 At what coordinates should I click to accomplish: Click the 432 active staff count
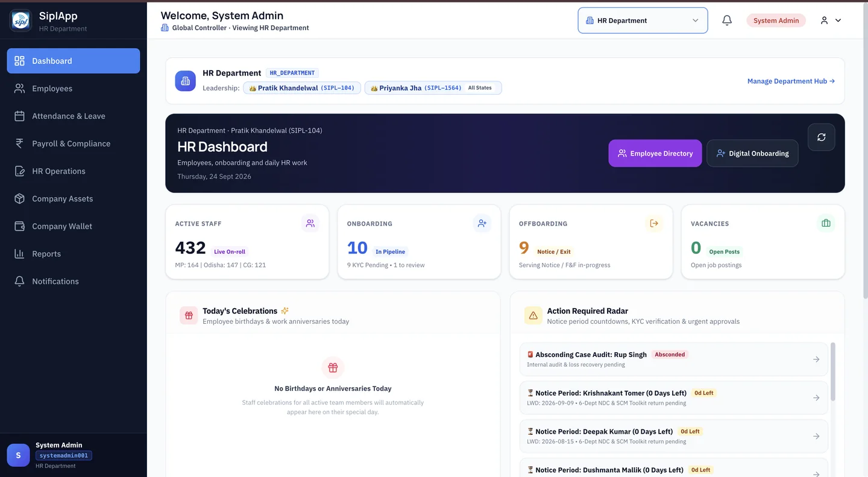point(190,248)
